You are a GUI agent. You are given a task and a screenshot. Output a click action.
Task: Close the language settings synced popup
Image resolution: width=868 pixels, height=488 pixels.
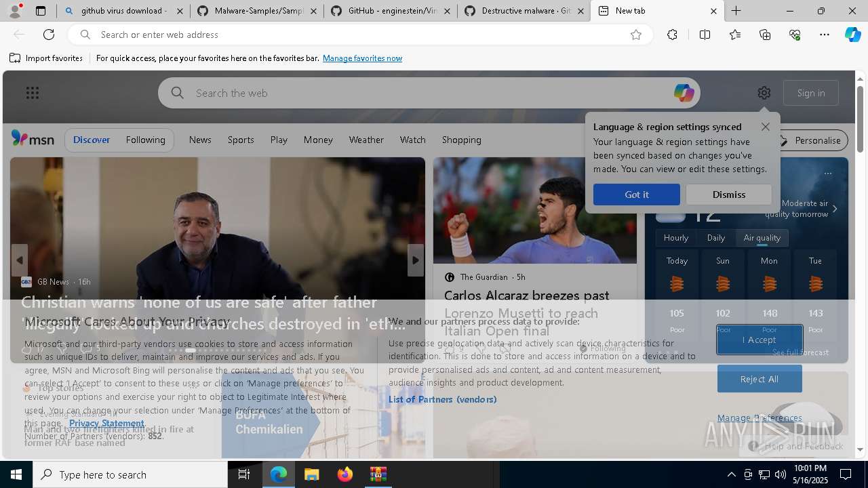pyautogui.click(x=766, y=127)
